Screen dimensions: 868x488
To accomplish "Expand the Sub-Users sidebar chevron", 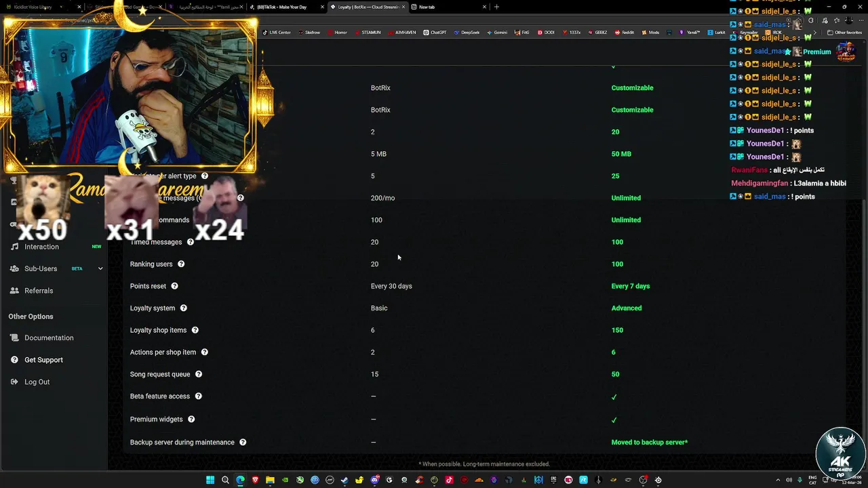I will (x=100, y=268).
